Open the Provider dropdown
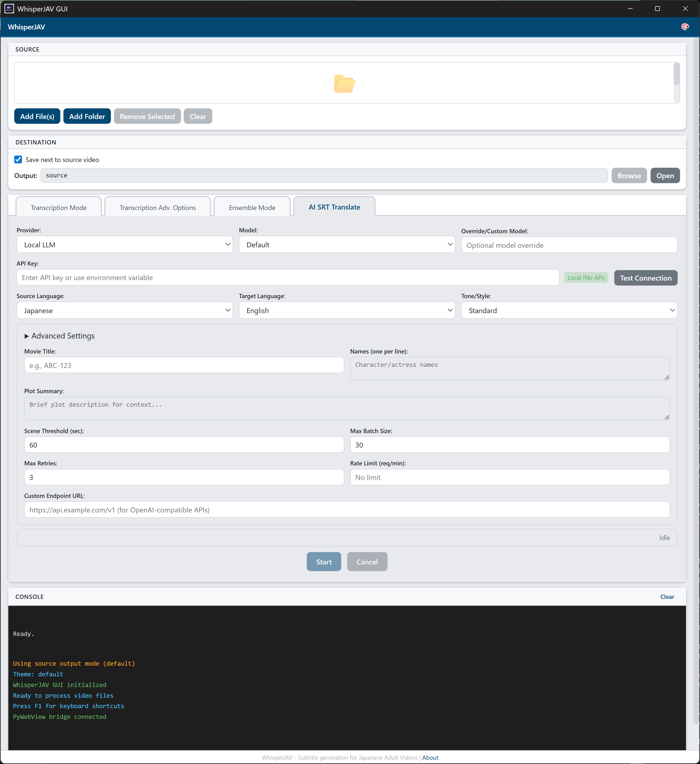This screenshot has width=700, height=764. coord(124,245)
